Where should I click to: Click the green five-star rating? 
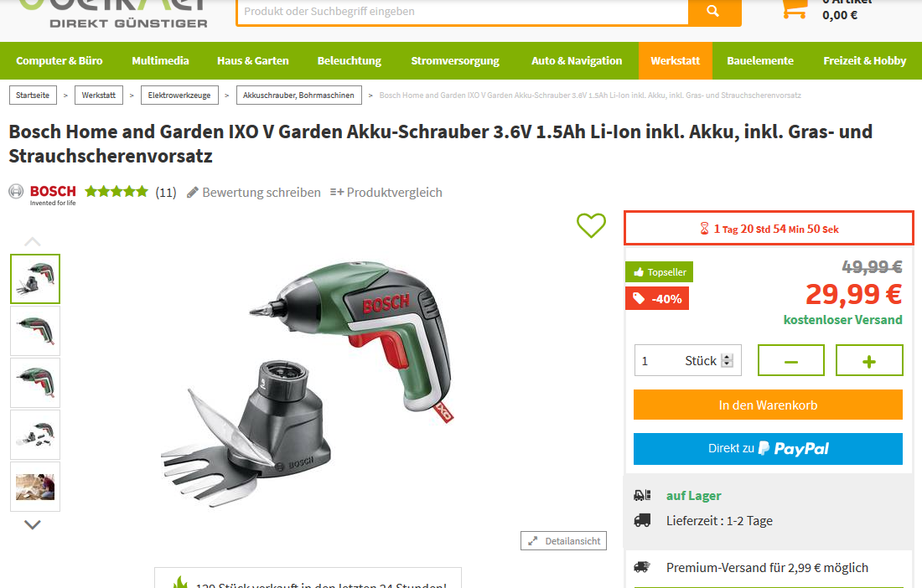117,192
